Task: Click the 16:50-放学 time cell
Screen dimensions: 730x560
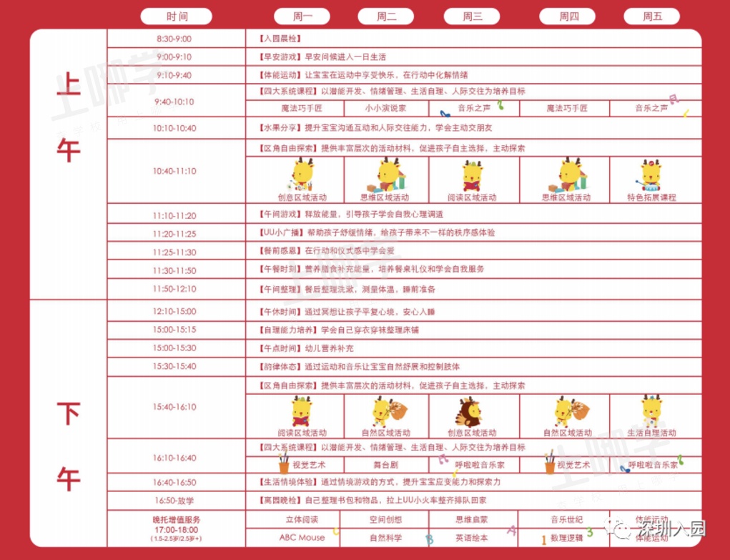Action: tap(176, 501)
